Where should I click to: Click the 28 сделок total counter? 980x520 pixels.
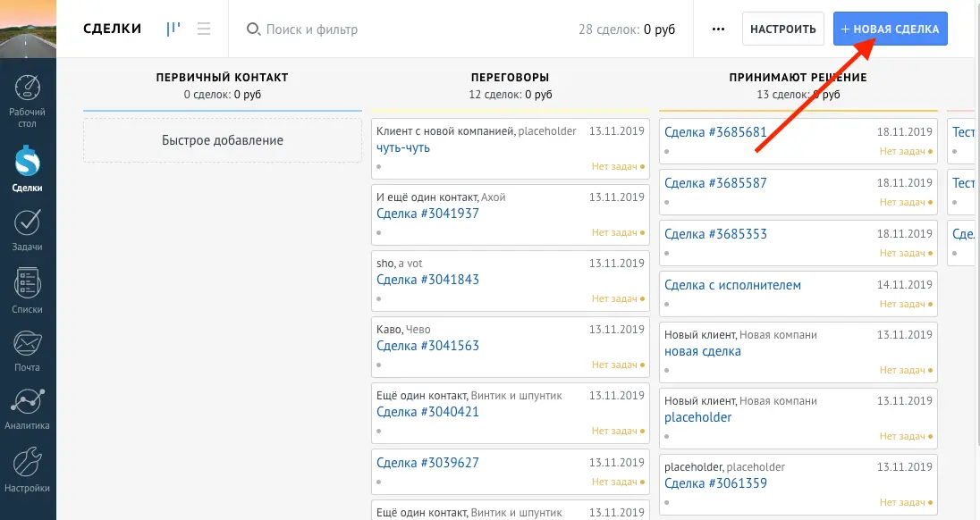pyautogui.click(x=626, y=29)
